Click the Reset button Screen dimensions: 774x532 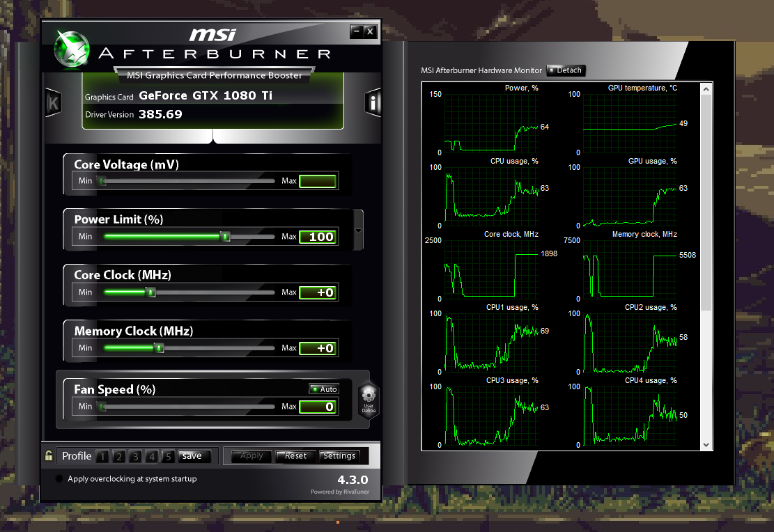pos(295,456)
